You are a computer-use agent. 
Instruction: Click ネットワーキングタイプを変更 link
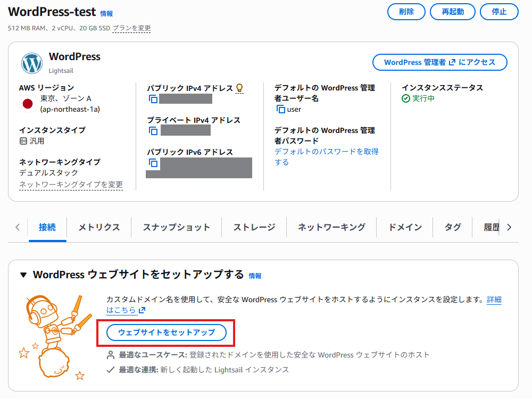pyautogui.click(x=71, y=185)
